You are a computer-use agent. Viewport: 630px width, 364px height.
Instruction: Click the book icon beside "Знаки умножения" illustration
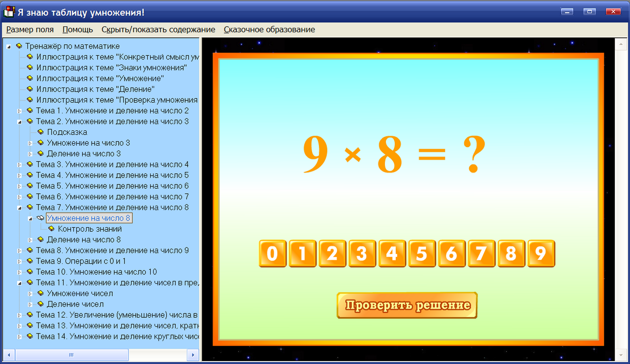(30, 67)
